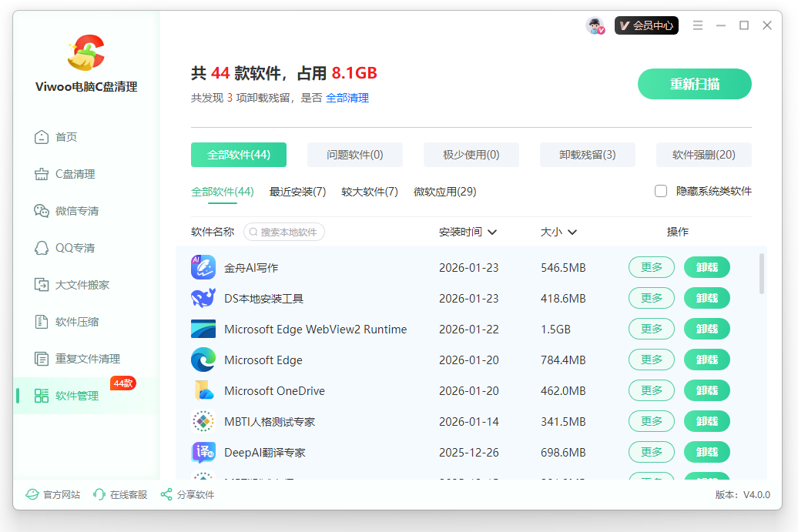Open the 微软应用(29) filter tab
This screenshot has width=798, height=532.
[x=444, y=192]
